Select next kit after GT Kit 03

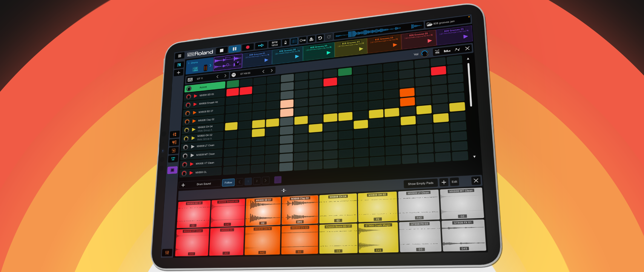(x=272, y=70)
